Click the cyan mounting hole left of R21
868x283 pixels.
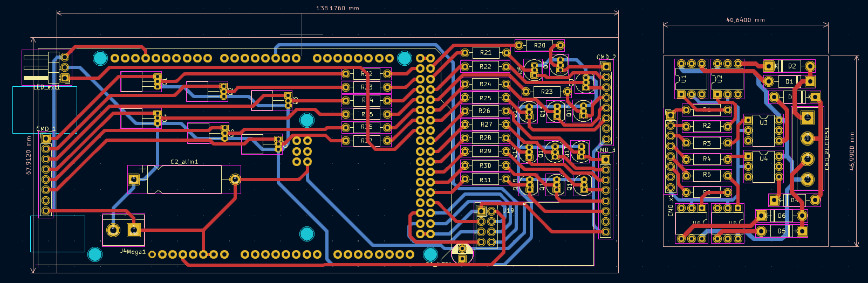(x=405, y=58)
